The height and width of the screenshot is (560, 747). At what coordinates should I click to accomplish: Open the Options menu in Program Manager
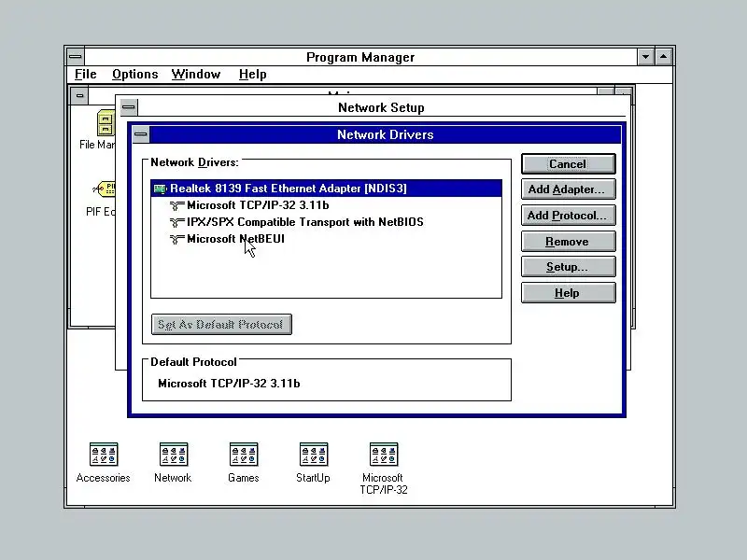point(135,75)
